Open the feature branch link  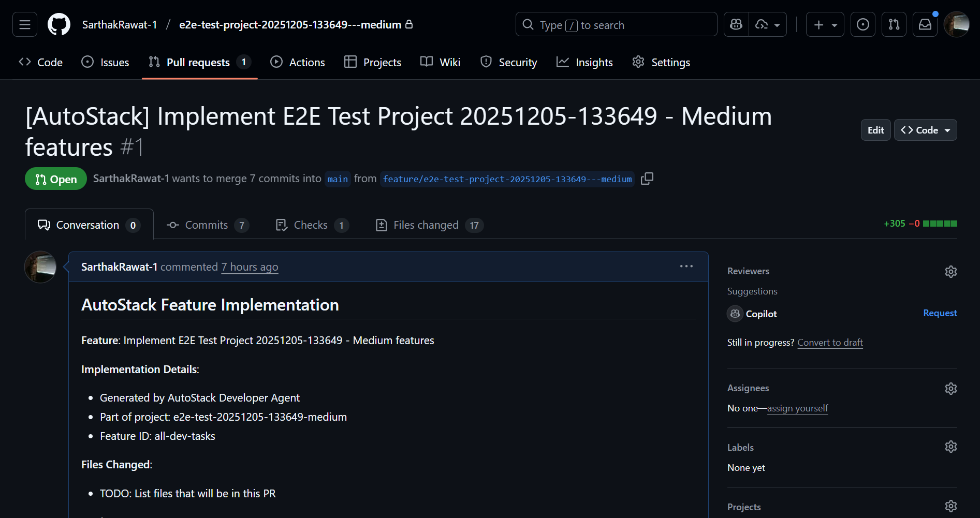[507, 179]
